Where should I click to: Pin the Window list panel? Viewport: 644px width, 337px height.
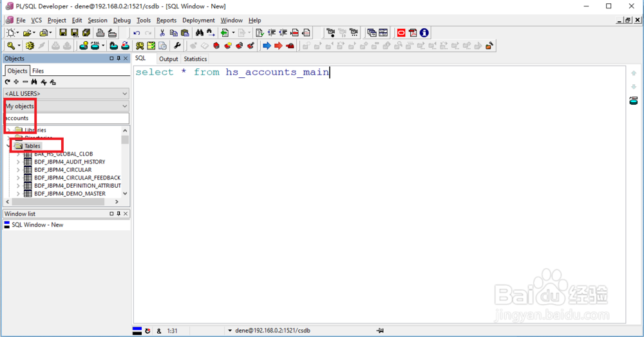(x=118, y=214)
